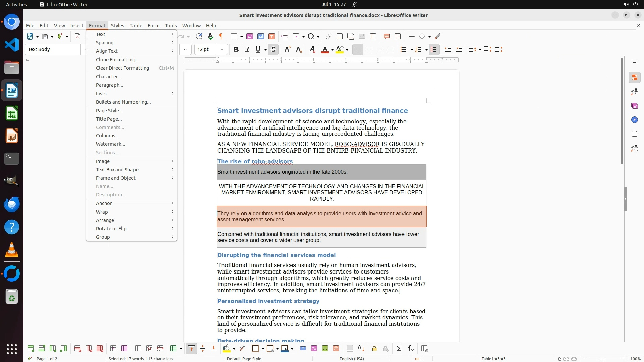This screenshot has width=644, height=362.
Task: Toggle formatting marks pilcrow icon
Action: [221, 36]
